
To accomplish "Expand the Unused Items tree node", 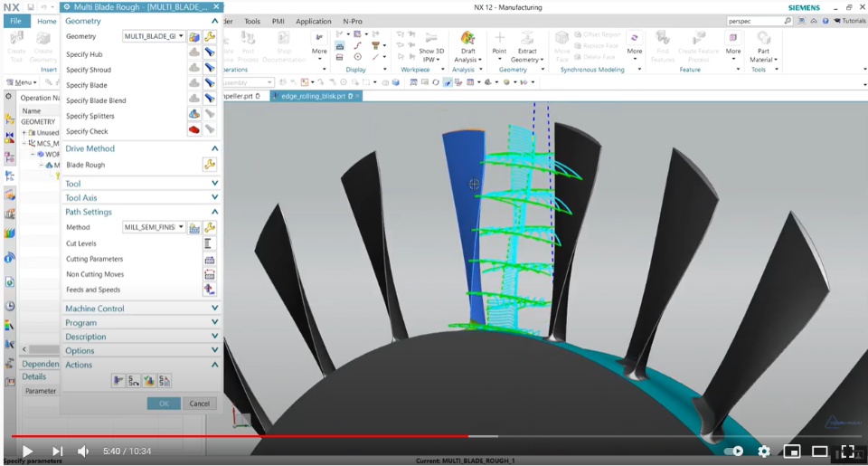I will click(24, 133).
